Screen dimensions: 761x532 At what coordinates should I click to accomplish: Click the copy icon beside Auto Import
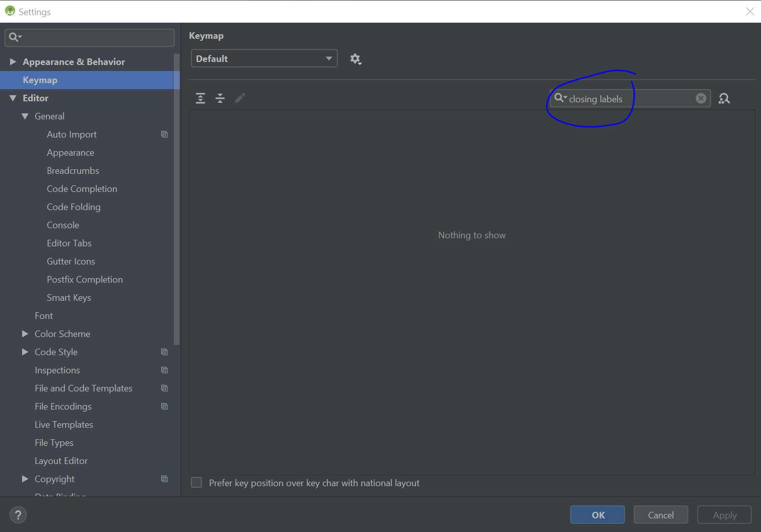164,134
